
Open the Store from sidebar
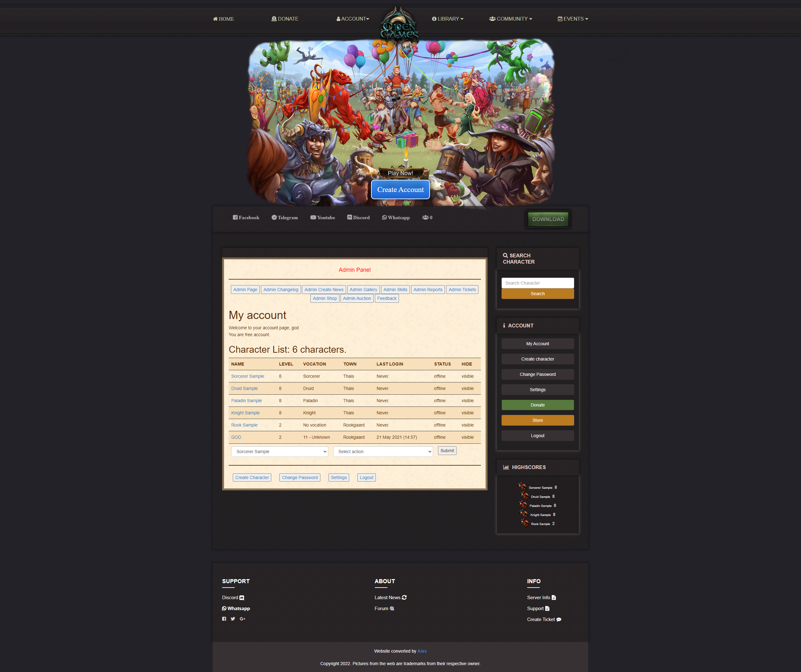(x=538, y=420)
